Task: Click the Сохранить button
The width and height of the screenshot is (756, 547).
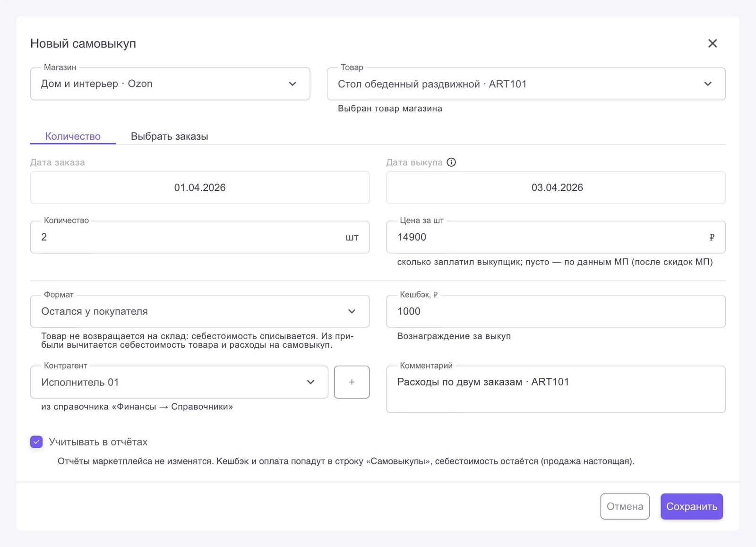Action: 691,506
